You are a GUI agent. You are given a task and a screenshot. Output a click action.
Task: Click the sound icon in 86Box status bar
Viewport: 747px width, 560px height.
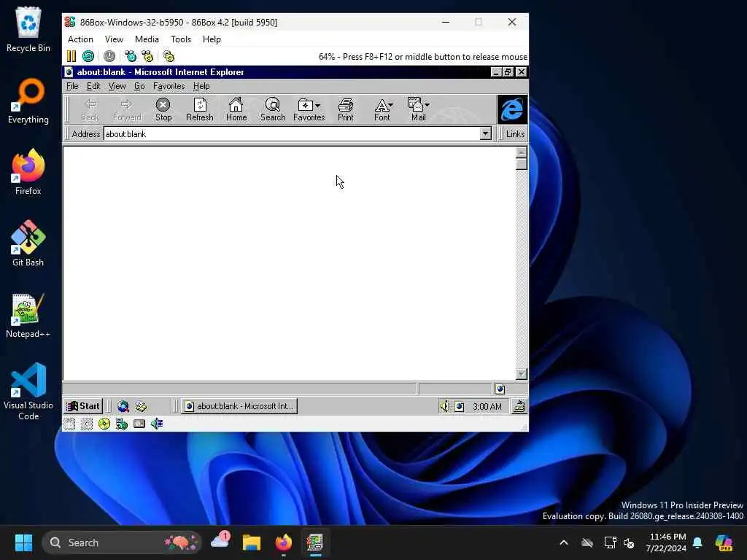157,424
